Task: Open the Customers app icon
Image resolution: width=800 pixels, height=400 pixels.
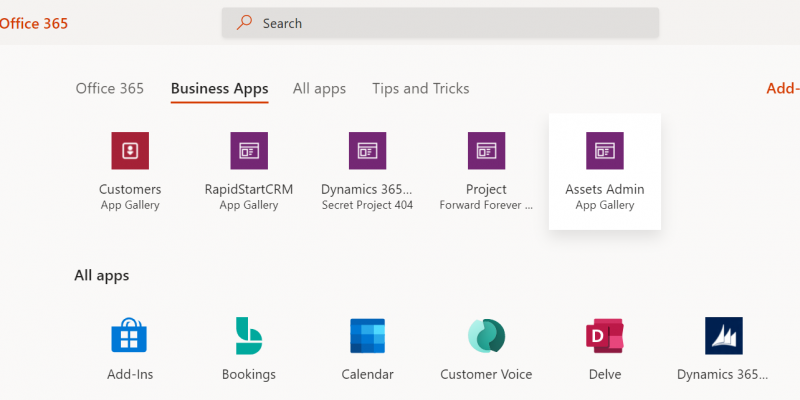Action: [x=130, y=151]
